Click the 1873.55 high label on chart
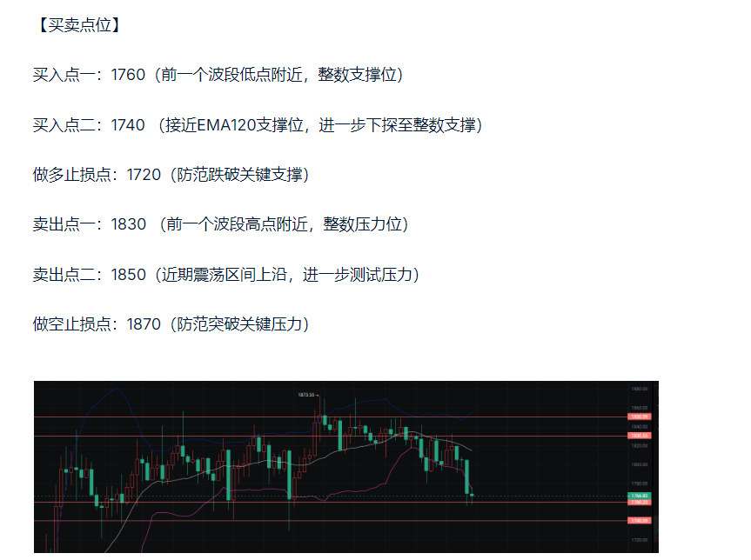 click(x=306, y=395)
